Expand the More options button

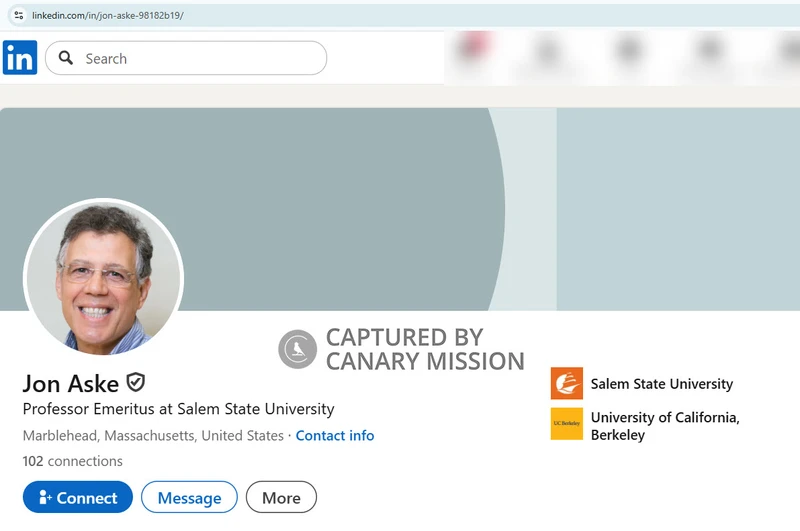click(281, 498)
